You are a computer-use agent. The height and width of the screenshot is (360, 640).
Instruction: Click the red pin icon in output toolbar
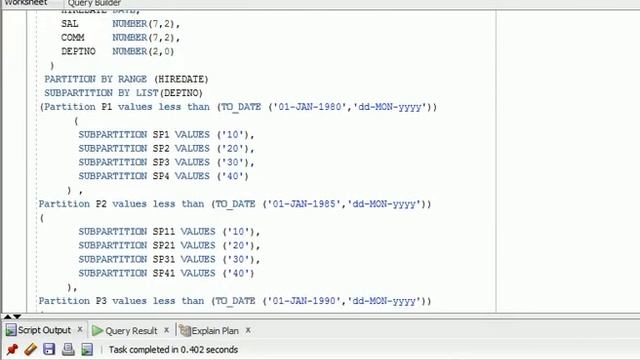(x=12, y=349)
